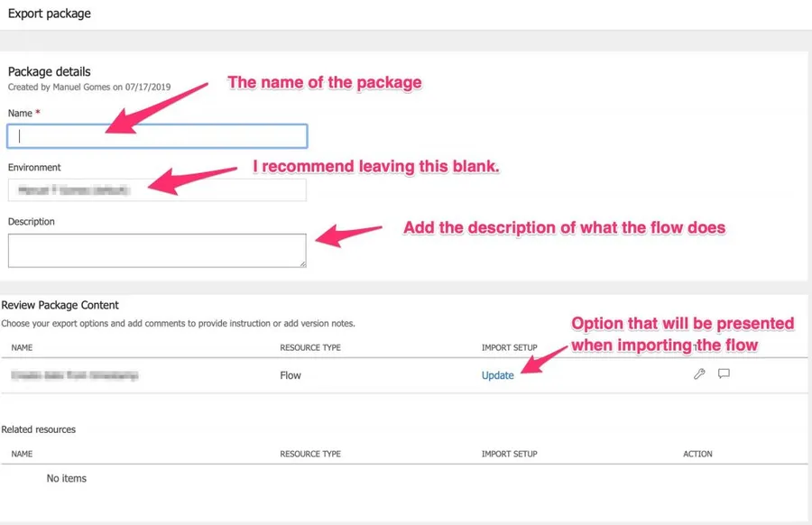Image resolution: width=812 pixels, height=525 pixels.
Task: Focus the package Name input field
Action: (158, 136)
